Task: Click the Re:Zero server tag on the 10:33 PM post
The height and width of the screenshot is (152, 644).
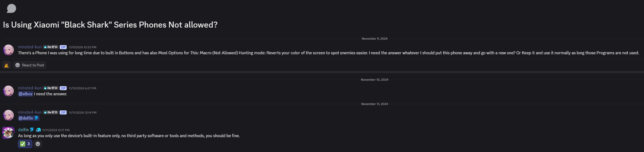Action: pos(50,47)
